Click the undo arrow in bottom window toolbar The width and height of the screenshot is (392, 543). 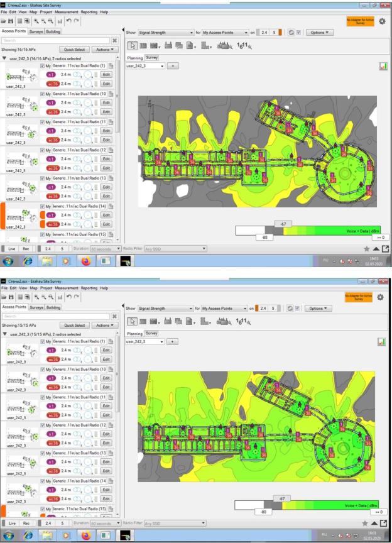tap(68, 297)
